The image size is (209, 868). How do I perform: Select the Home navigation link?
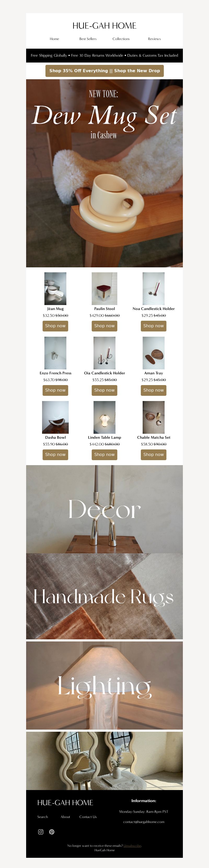tap(55, 39)
